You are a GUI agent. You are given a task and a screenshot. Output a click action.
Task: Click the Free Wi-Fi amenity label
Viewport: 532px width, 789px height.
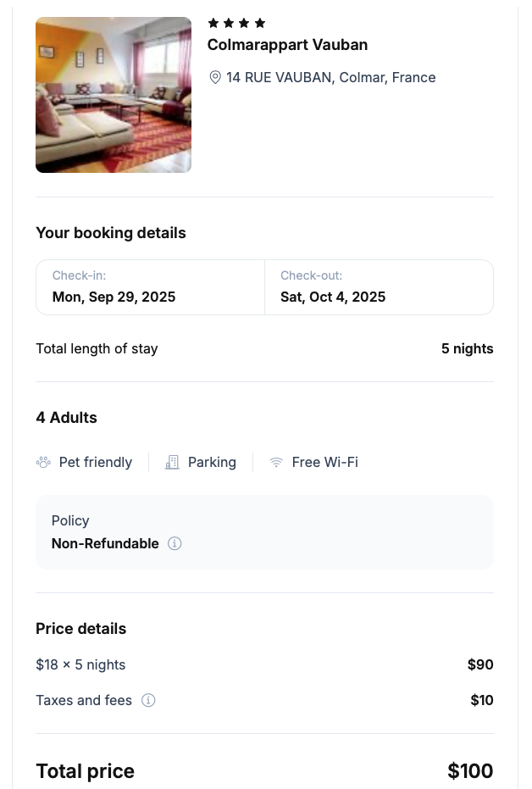(x=324, y=462)
